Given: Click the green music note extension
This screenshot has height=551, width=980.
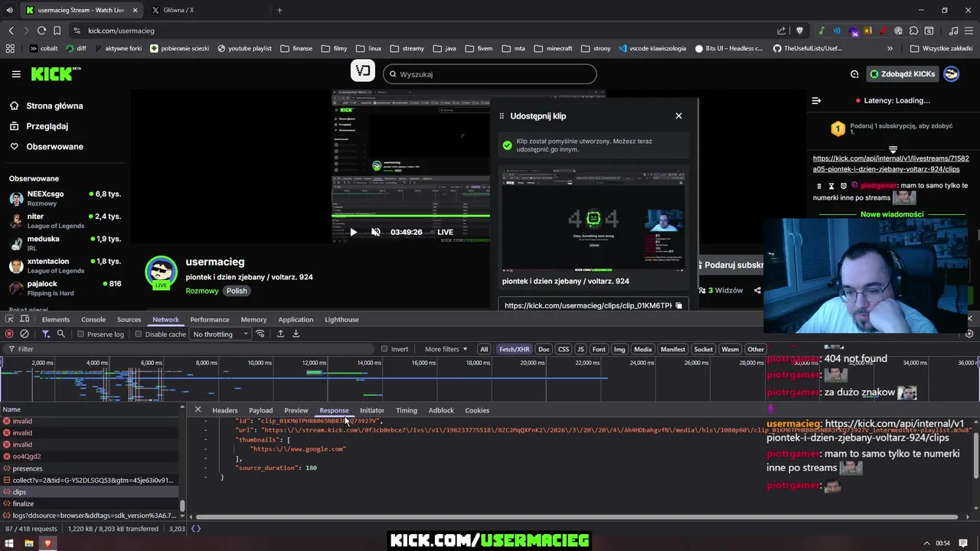Looking at the screenshot, I should (x=822, y=31).
